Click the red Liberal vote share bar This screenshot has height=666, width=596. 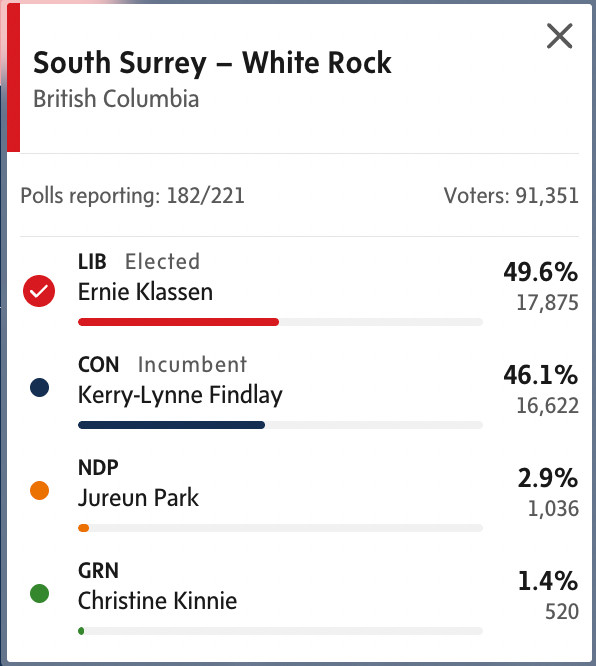point(178,322)
